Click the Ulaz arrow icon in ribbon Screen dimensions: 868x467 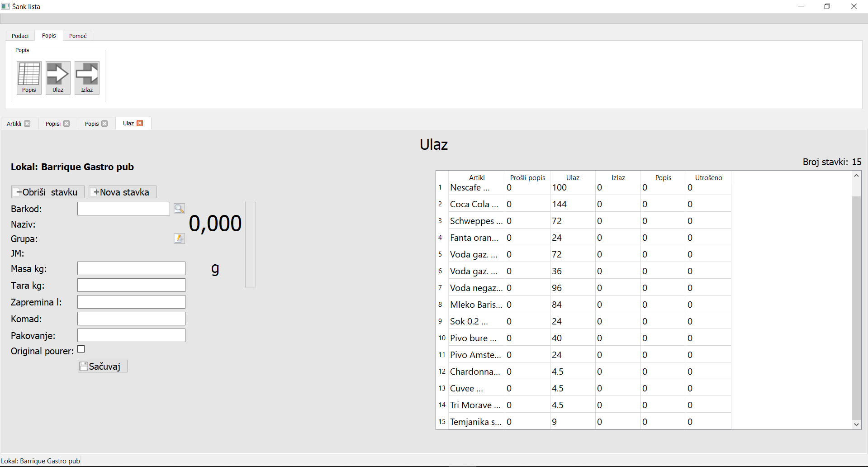coord(58,77)
